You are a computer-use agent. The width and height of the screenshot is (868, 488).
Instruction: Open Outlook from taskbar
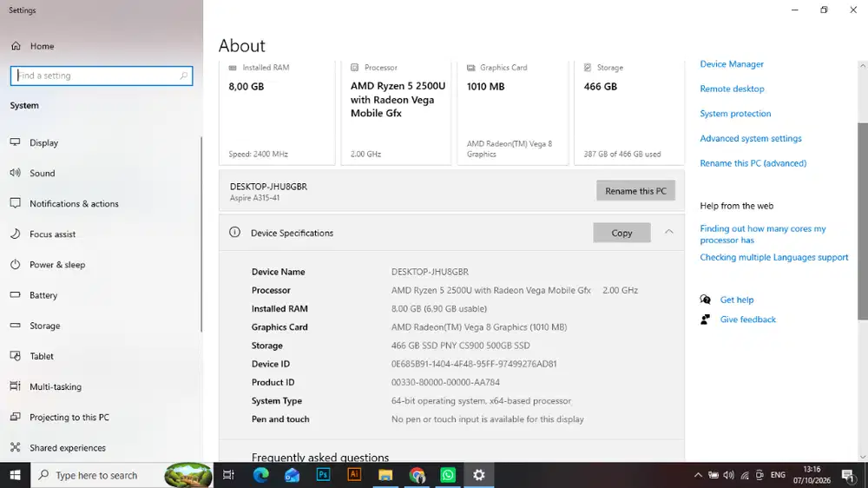292,475
